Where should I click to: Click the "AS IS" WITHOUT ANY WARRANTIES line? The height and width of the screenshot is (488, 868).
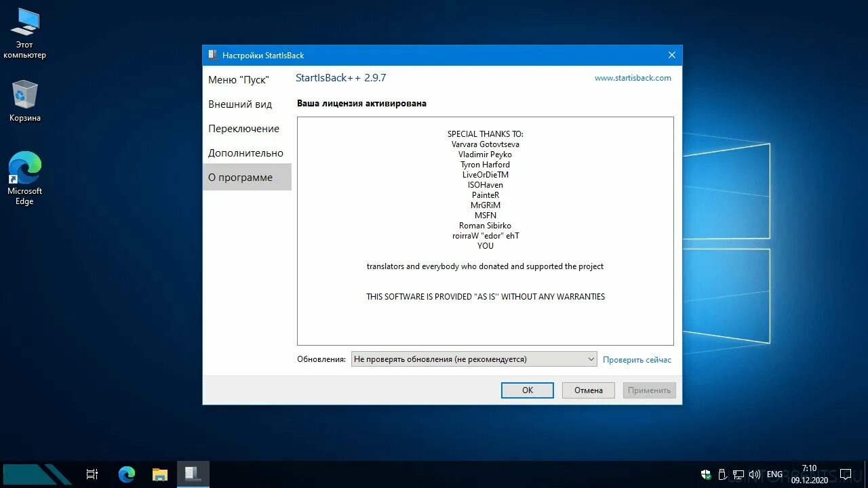pos(486,297)
